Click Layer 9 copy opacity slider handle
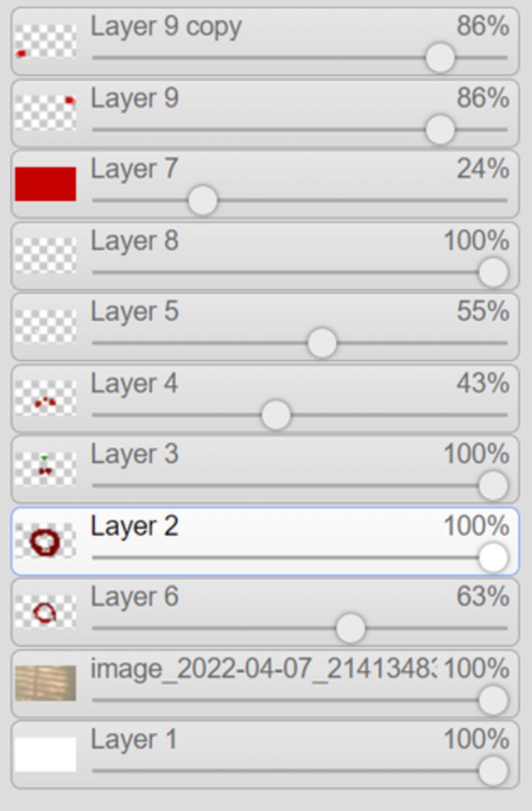This screenshot has width=532, height=811. coord(440,58)
